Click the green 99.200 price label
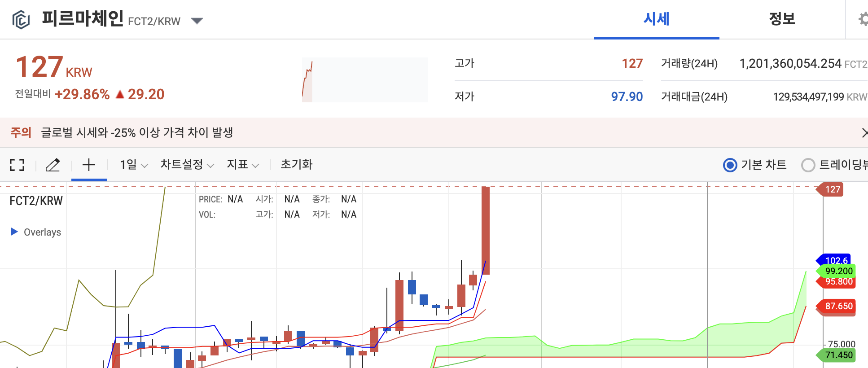Viewport: 868px width, 368px height. (837, 271)
